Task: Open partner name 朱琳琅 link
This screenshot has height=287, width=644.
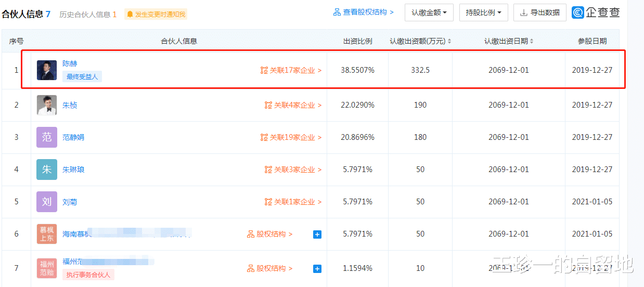Action: [73, 169]
